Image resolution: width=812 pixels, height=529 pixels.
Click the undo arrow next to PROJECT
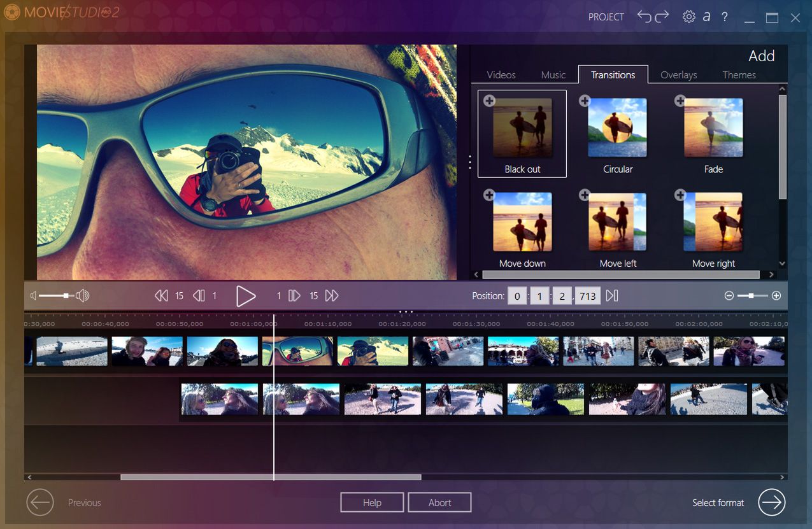point(645,17)
